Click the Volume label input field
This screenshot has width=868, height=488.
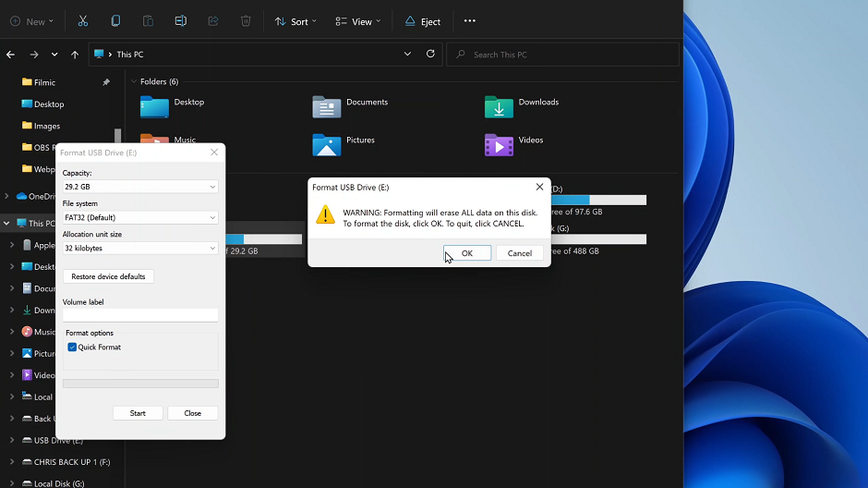point(140,314)
